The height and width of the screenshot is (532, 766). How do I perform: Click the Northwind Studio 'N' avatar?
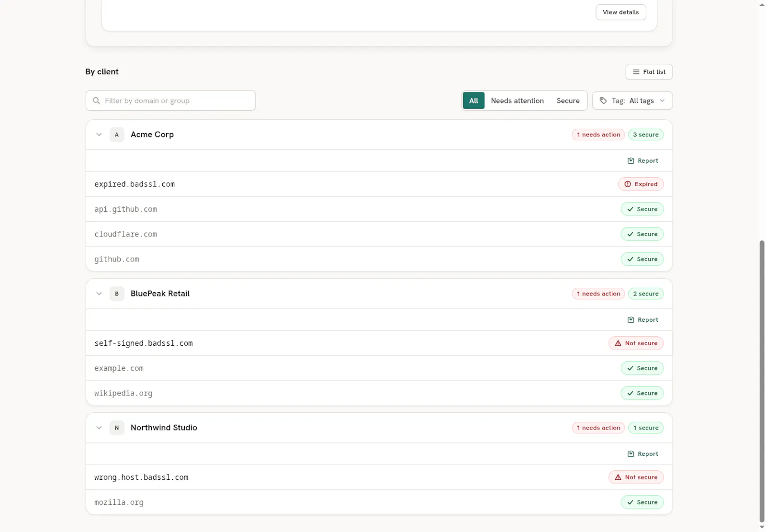(117, 428)
